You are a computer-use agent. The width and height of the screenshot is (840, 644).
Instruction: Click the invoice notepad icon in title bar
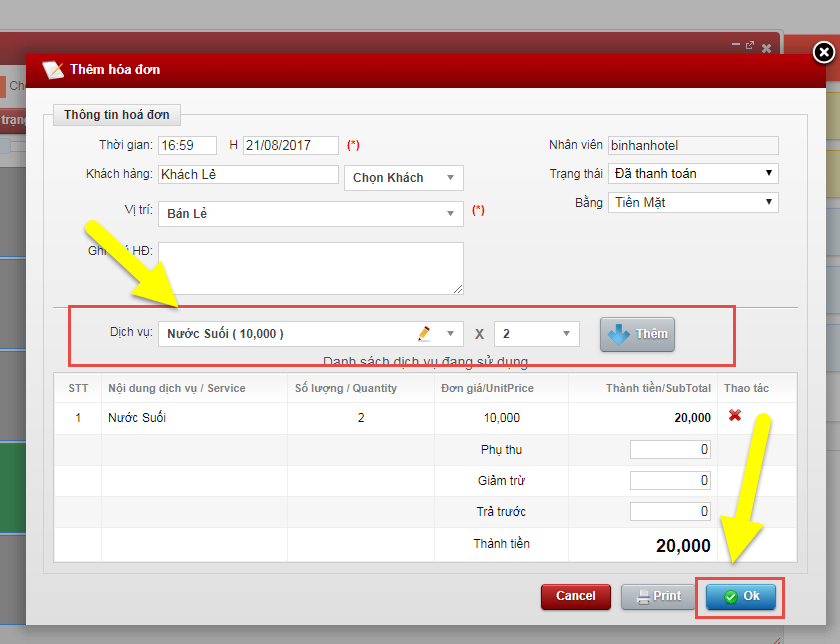point(52,70)
